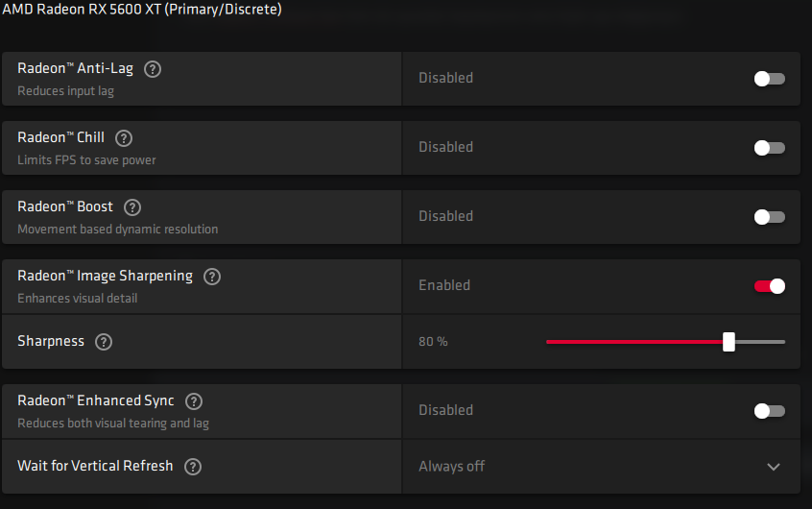This screenshot has height=509, width=812.
Task: Click the AMD Radeon RX 5600 XT heading
Action: [141, 10]
